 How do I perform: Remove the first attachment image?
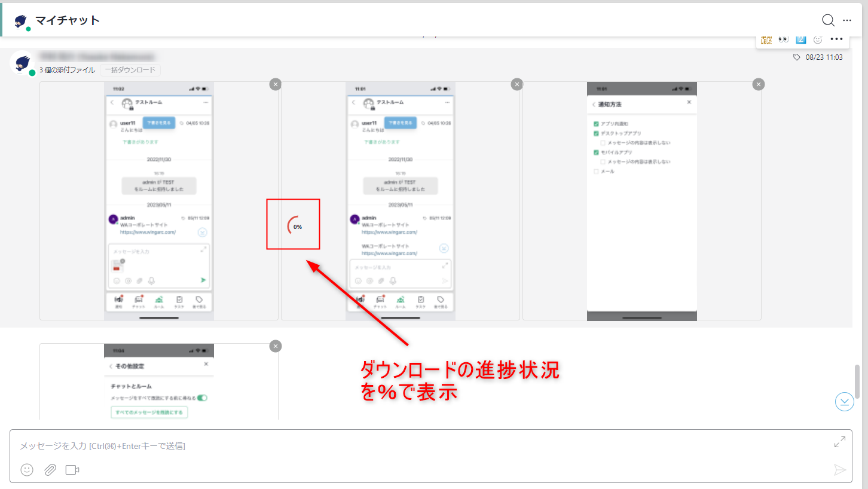click(x=275, y=84)
